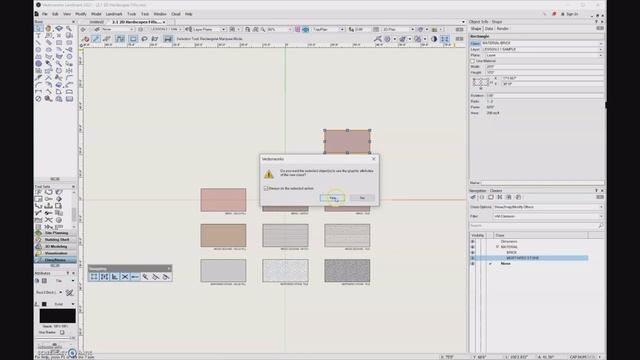
Task: Toggle visibility of MORTARED STONE class
Action: (x=473, y=258)
